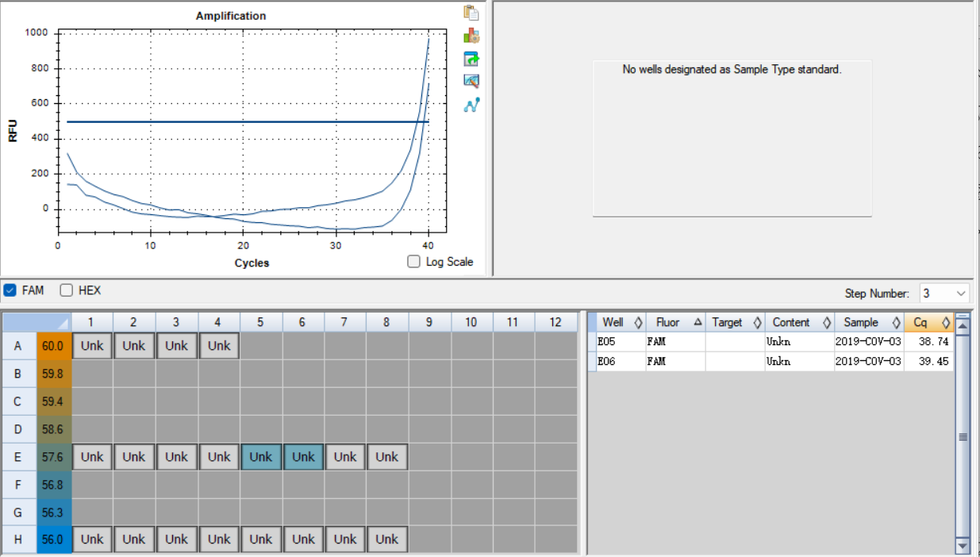The image size is (980, 557).
Task: Sort by the Target column header
Action: 735,322
